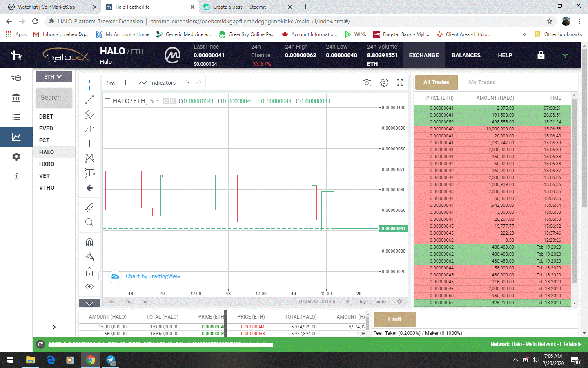Select the trend line drawing tool
This screenshot has width=588, height=368.
click(x=89, y=99)
